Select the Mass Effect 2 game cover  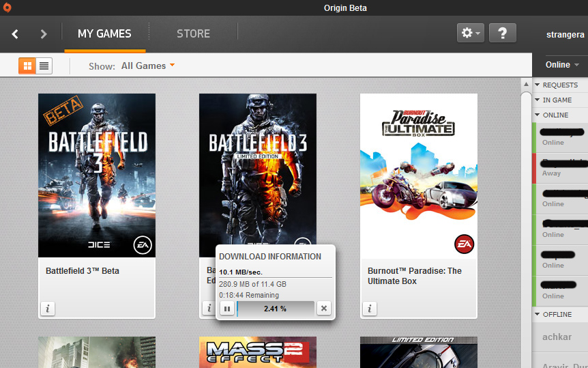click(257, 352)
